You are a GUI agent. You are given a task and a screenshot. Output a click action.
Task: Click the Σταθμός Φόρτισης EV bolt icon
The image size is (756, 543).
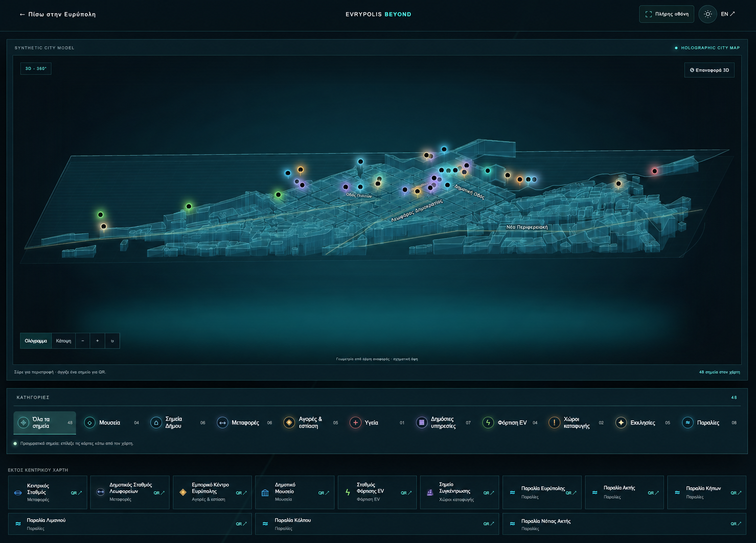348,492
